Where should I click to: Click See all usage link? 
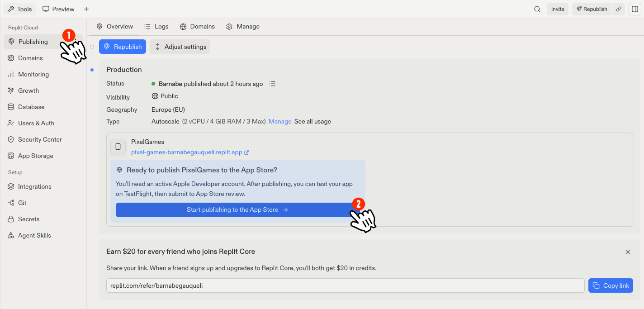point(313,121)
